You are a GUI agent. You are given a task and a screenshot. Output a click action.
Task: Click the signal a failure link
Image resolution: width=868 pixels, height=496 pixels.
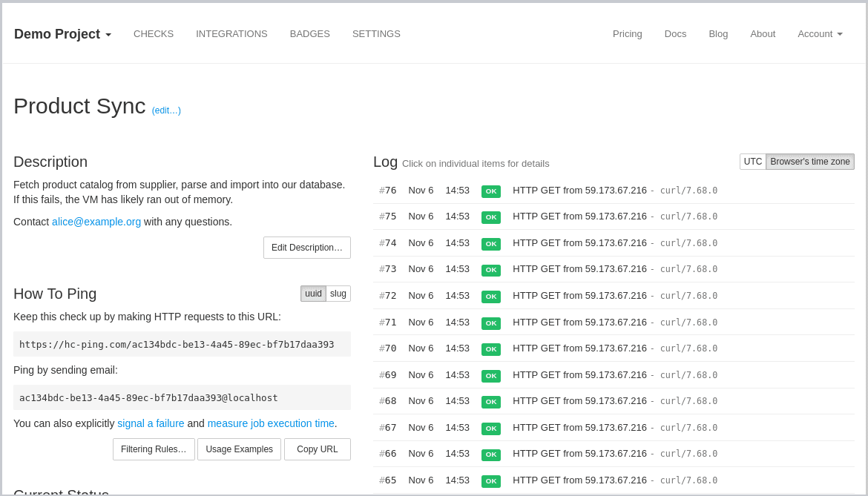[151, 423]
